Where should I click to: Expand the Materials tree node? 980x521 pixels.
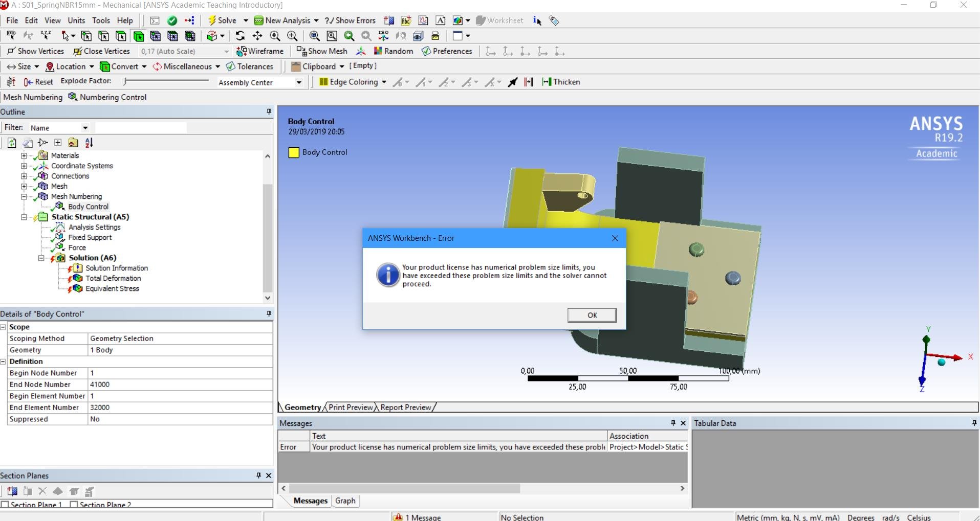24,155
